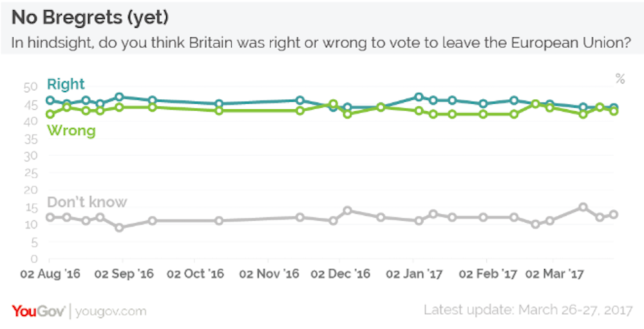
Task: Click the '02 Aug '16' x-axis label
Action: 52,274
